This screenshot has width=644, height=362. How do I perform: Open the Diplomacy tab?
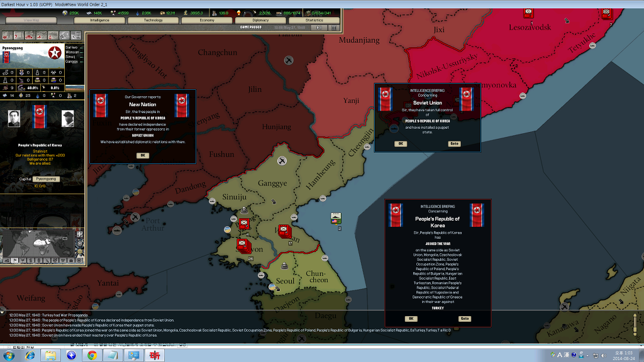260,20
